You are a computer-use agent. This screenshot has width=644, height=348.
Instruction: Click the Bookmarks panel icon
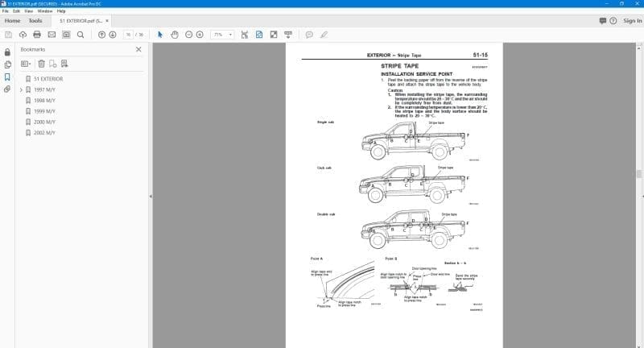click(7, 77)
